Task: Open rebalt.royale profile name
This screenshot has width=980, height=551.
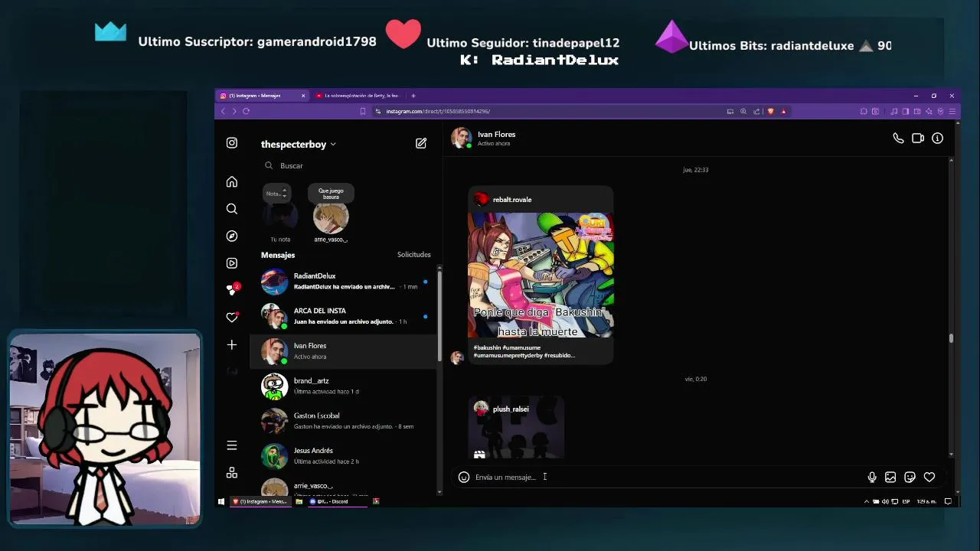Action: point(512,200)
